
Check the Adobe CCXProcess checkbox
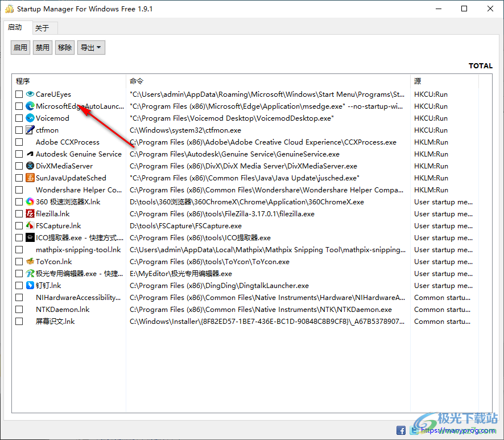(19, 142)
